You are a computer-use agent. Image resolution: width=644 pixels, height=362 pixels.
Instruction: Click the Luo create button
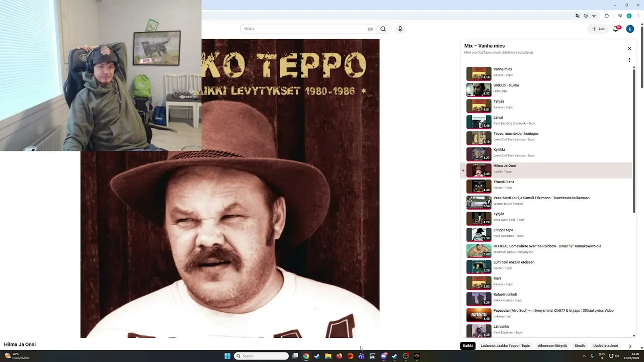(598, 29)
